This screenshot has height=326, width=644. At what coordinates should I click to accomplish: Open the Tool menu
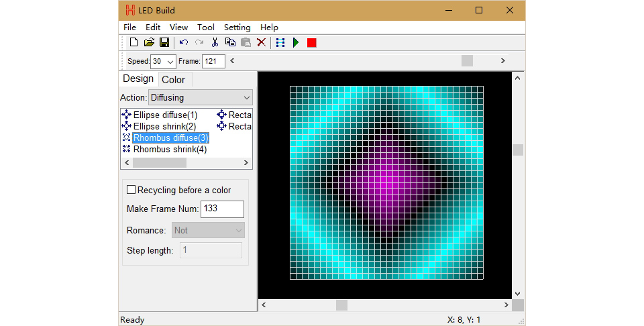206,28
